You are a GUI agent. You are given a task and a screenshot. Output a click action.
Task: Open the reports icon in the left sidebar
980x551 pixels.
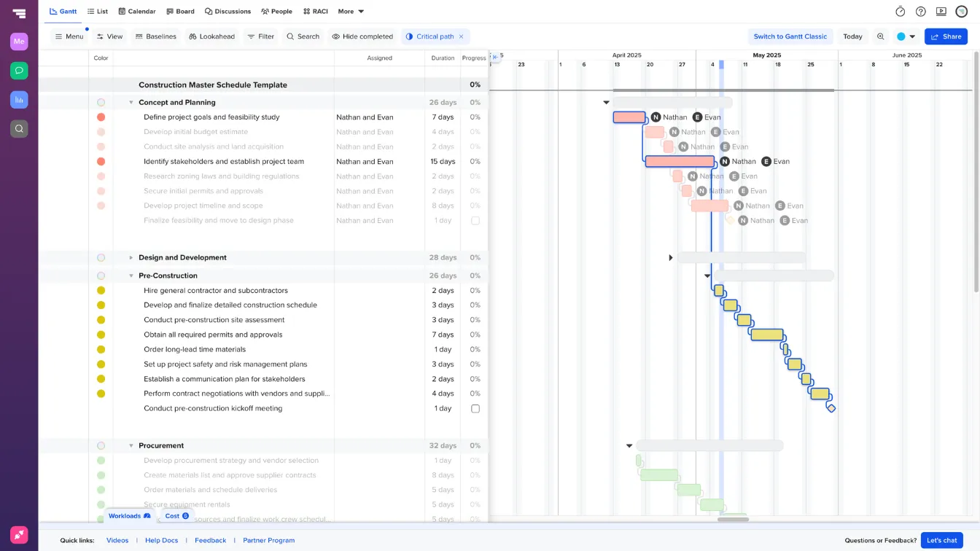click(20, 100)
